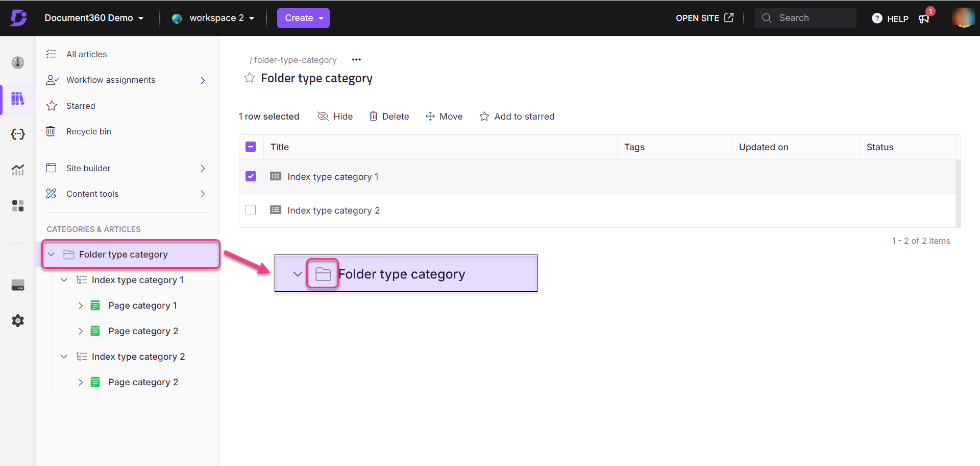Collapse Index type category 2 tree node
This screenshot has width=980, height=466.
click(x=64, y=357)
